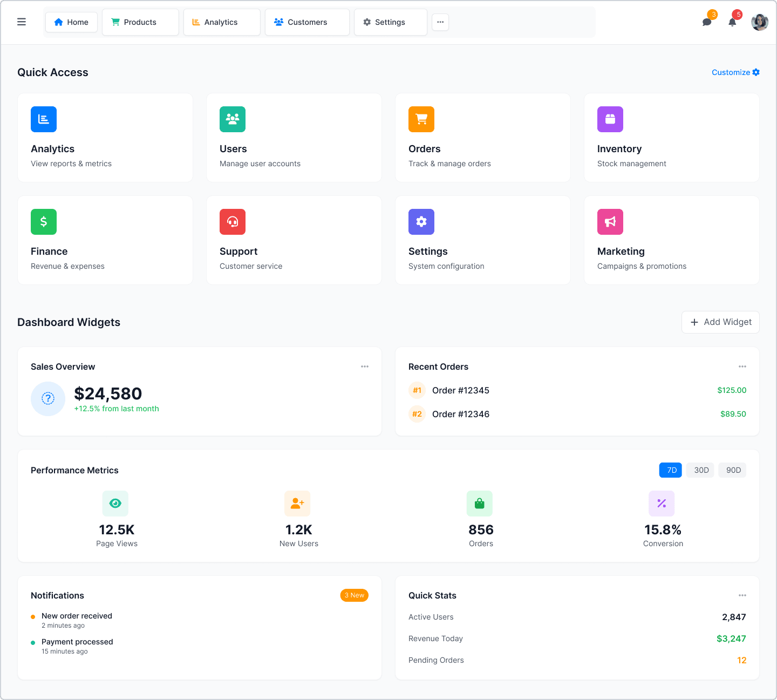Select the green Finance dollar icon

[x=44, y=222]
